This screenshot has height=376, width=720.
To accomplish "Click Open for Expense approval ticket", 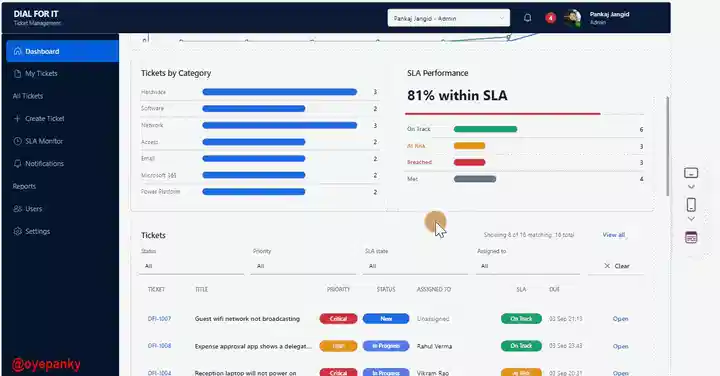I will click(620, 346).
